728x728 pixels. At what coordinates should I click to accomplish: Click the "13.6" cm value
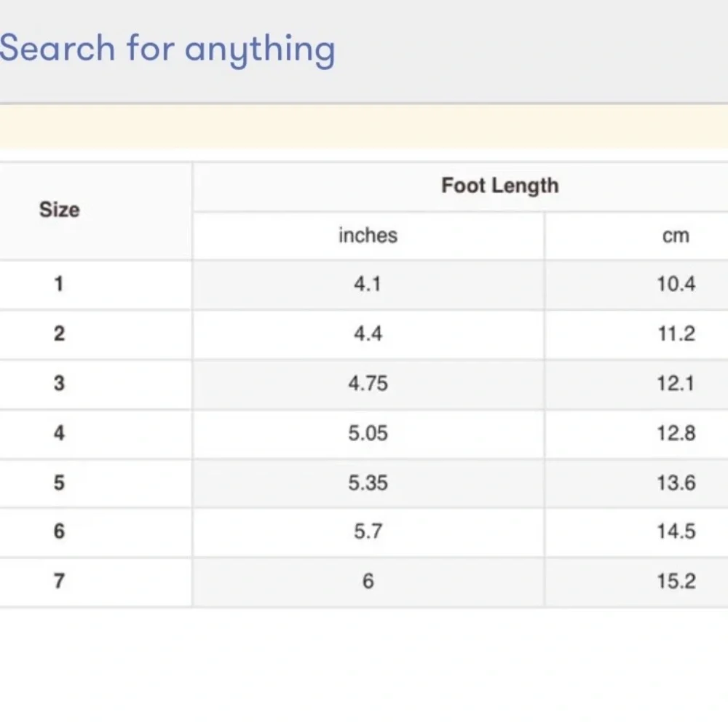(676, 483)
